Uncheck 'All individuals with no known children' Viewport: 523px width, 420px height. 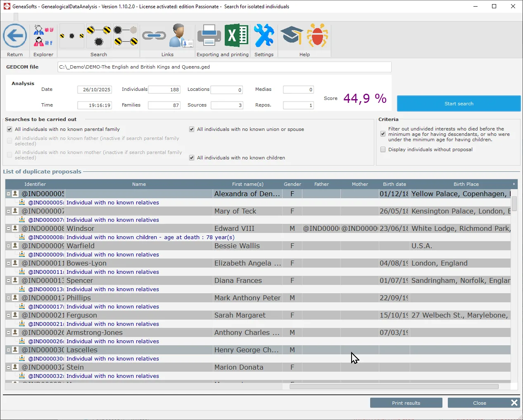click(191, 157)
